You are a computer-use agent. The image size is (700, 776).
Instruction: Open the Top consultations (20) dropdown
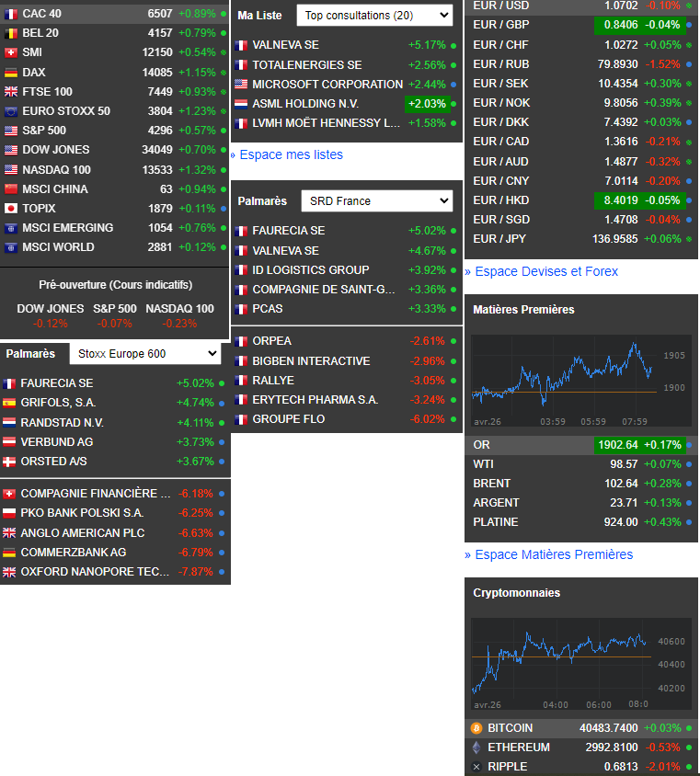(x=374, y=16)
